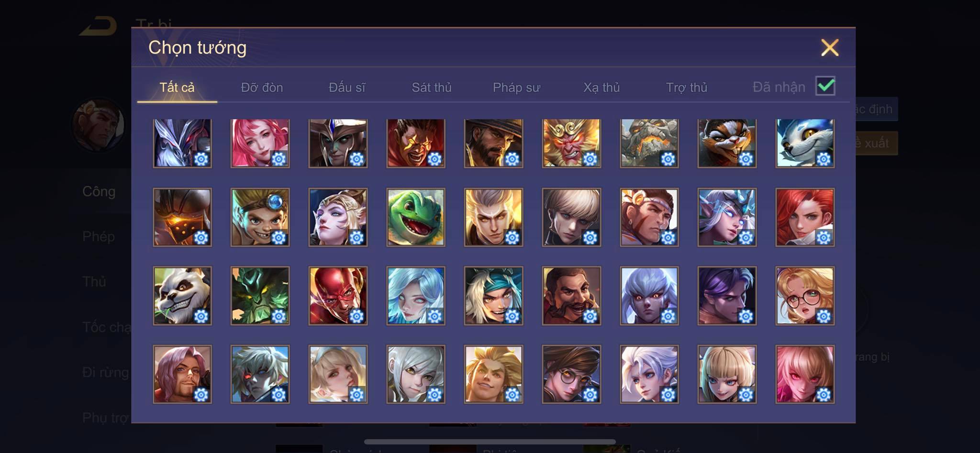Open the Xạ thủ tab
The height and width of the screenshot is (453, 980).
(x=601, y=88)
